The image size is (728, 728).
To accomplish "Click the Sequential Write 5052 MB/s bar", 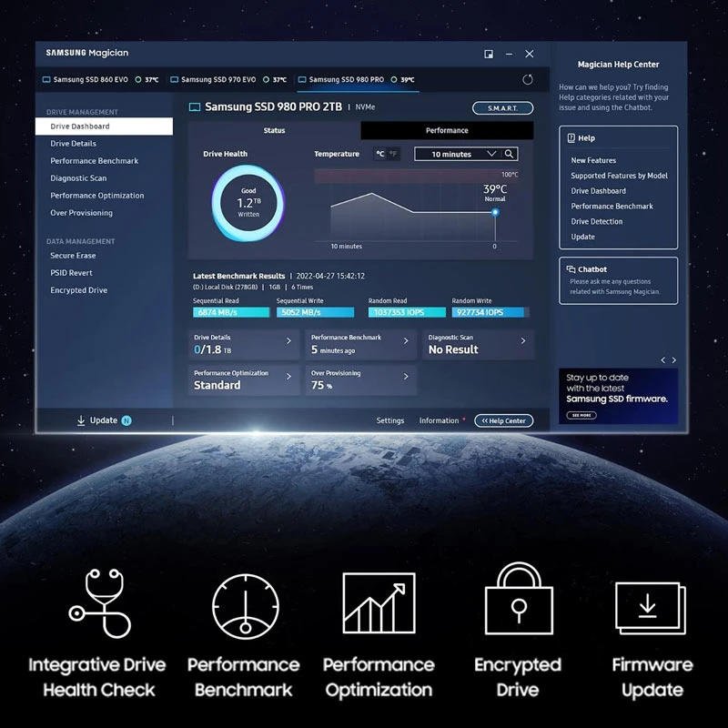I will pyautogui.click(x=315, y=312).
